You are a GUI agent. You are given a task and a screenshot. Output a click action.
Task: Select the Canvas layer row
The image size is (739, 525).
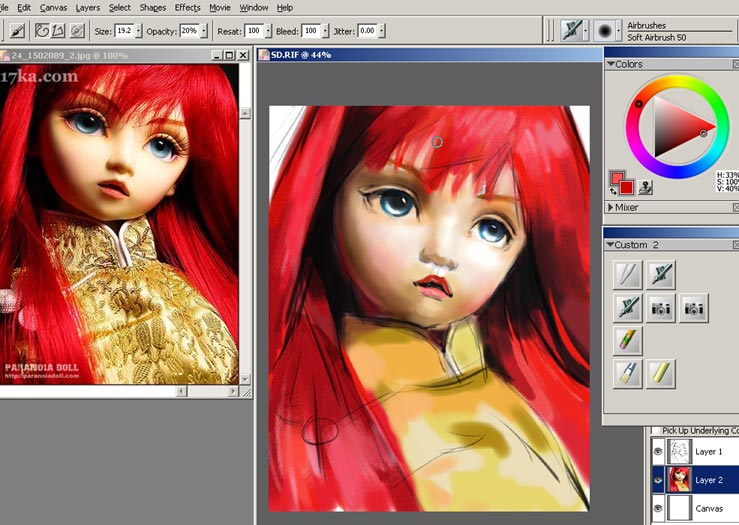(x=695, y=508)
